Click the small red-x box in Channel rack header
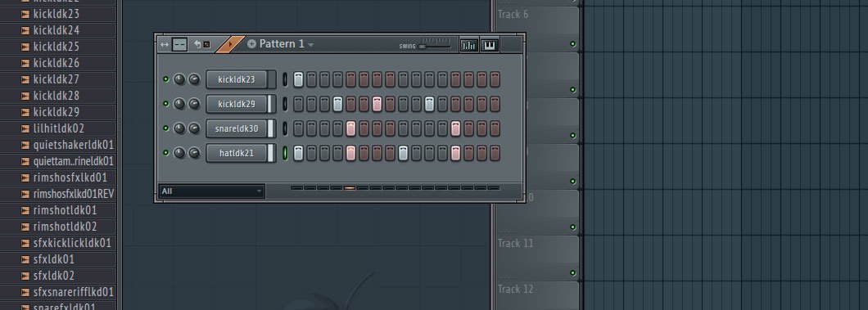The image size is (868, 310). click(x=206, y=44)
